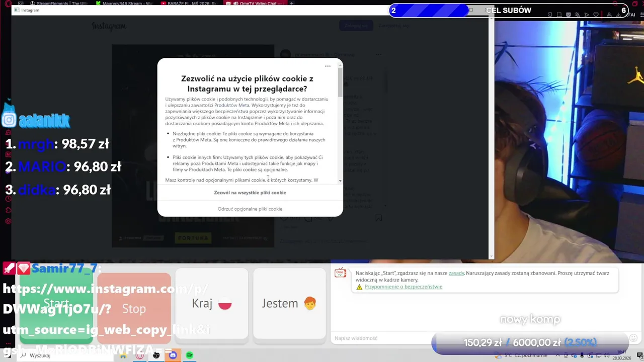Click the cookie dialog scrollbar thumb
Screen dimensions: 644x362
(341, 82)
